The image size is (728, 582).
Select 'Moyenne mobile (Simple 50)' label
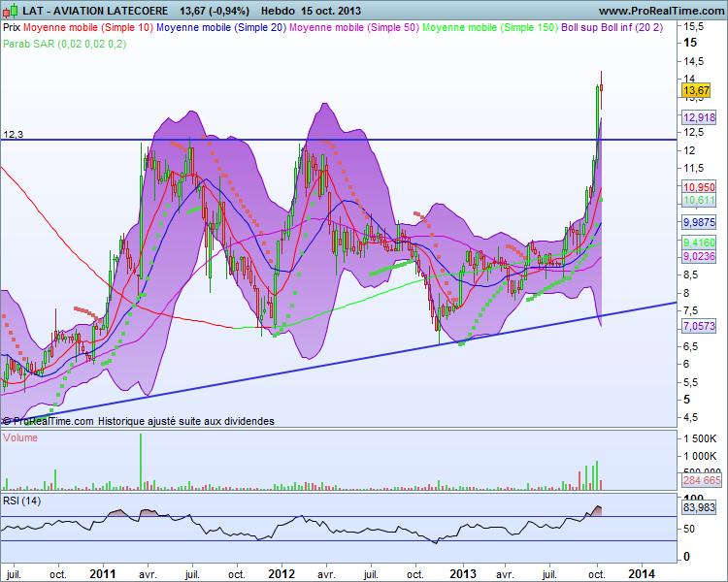[354, 27]
